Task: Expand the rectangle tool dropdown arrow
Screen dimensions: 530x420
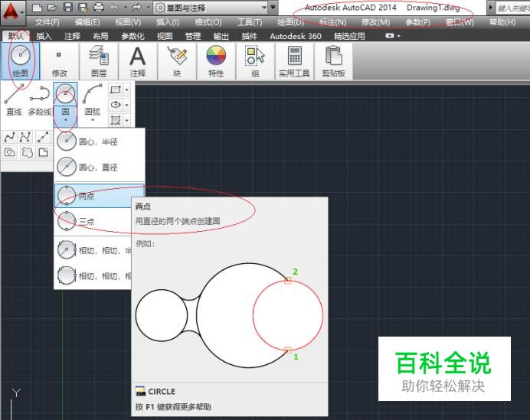Action: click(x=126, y=90)
